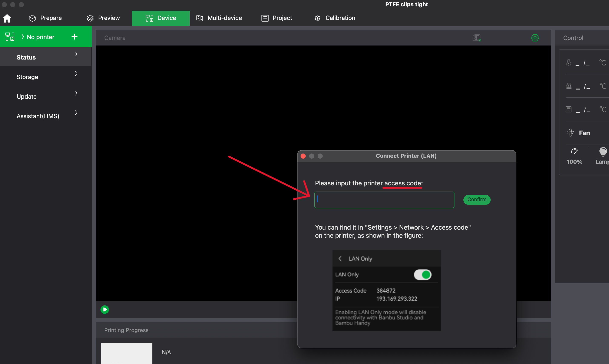
Task: Open the SD card status icon above the camera
Action: (476, 38)
